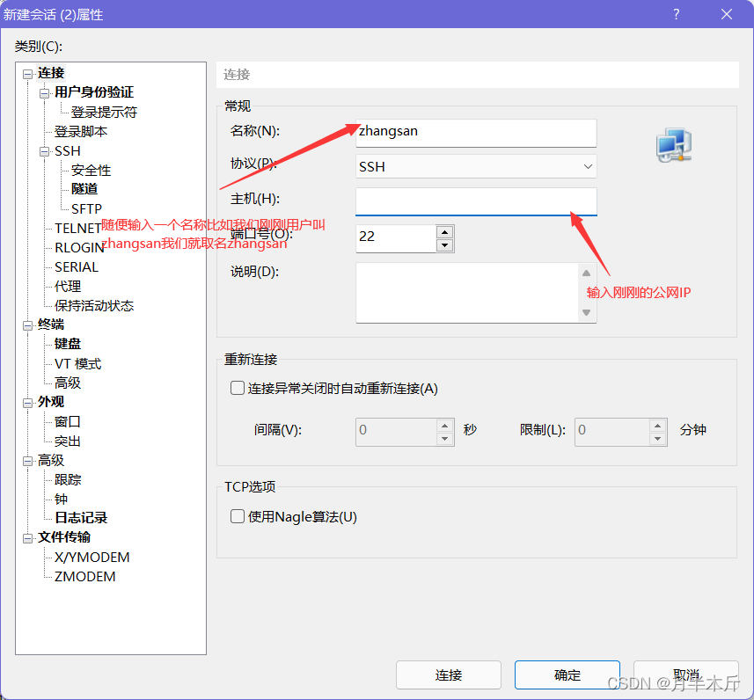Click the 说明 box scroll-down arrow

tap(586, 312)
